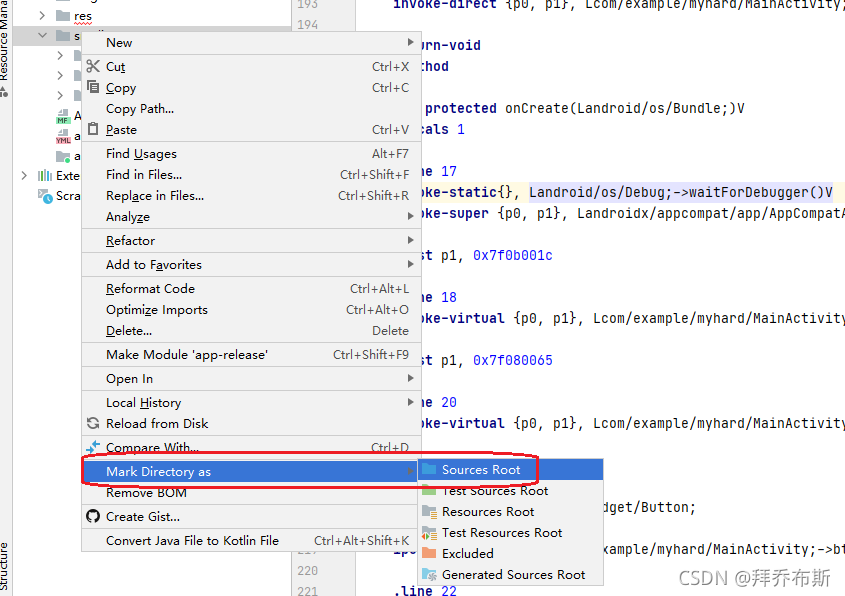Click the Paste clipboard icon
The height and width of the screenshot is (596, 845).
[x=93, y=129]
